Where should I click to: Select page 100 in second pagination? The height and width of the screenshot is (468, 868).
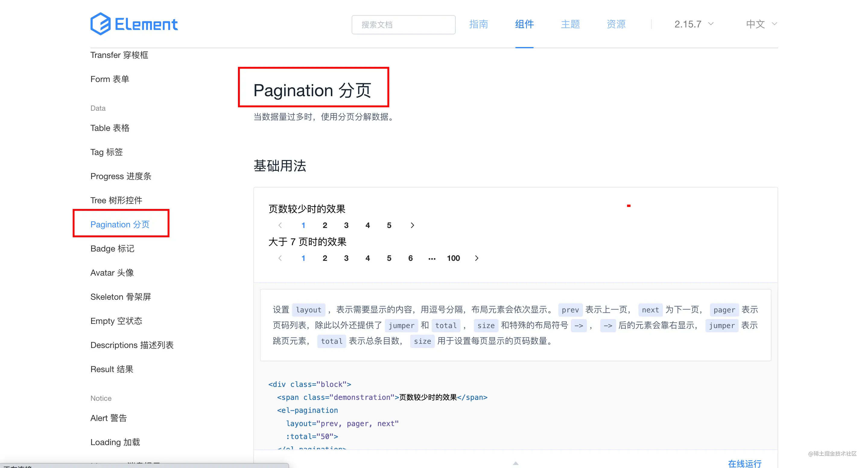[453, 258]
